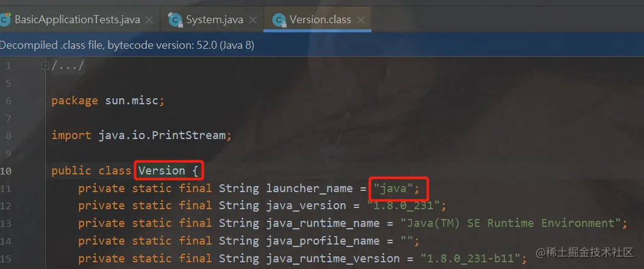Click the "launcher_name" field identifier
Viewport: 644px width, 269px height.
[309, 188]
